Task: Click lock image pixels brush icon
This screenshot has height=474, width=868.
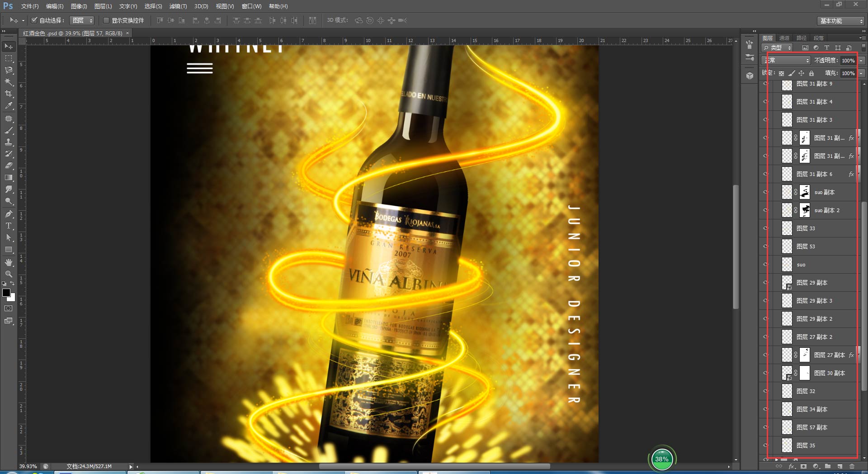Action: pyautogui.click(x=792, y=73)
